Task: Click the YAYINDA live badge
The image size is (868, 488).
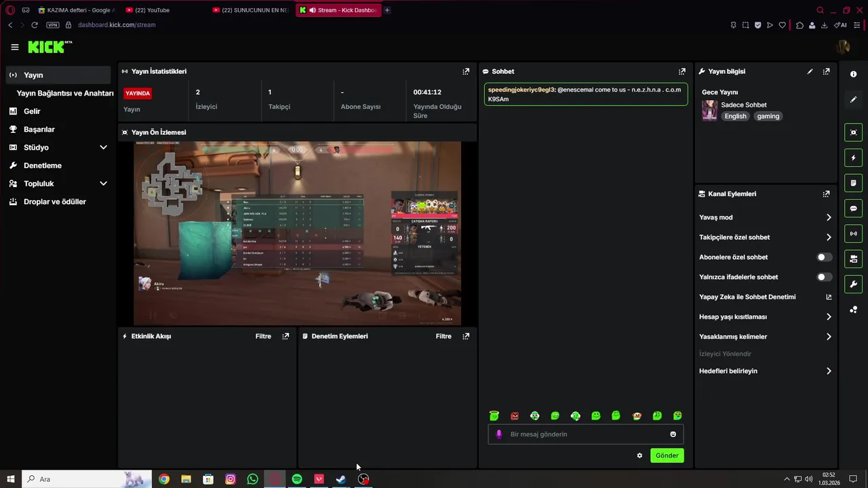Action: point(138,94)
